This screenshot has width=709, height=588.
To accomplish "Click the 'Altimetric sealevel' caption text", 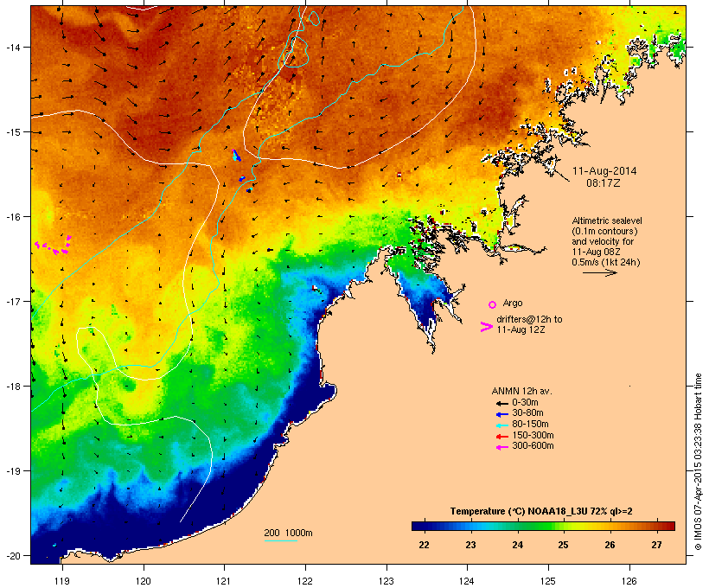I will point(607,220).
